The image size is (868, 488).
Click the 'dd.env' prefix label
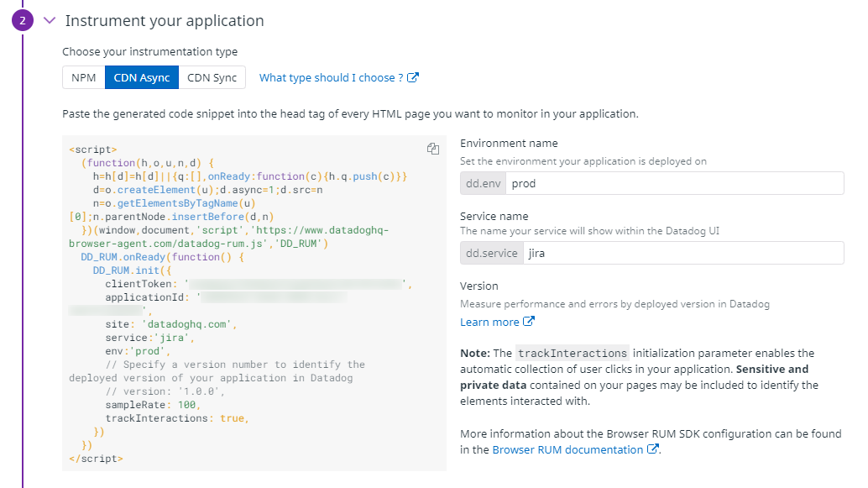[483, 183]
